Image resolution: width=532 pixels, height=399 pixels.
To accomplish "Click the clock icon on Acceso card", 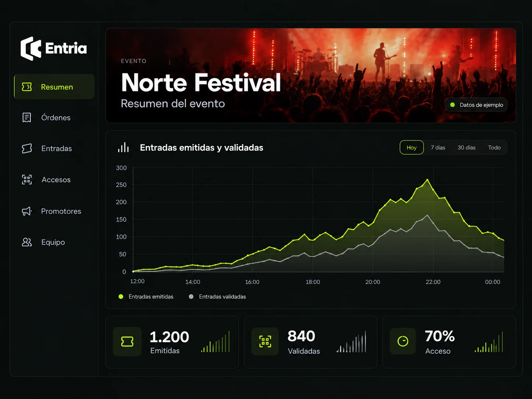I will tap(403, 341).
